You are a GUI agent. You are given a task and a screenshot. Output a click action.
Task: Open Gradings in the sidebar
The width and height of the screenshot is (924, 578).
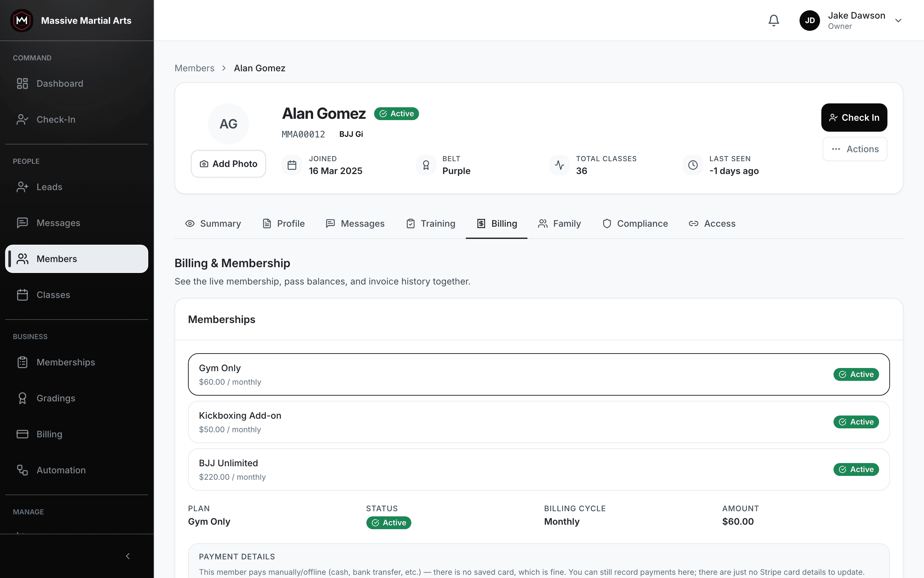point(76,398)
